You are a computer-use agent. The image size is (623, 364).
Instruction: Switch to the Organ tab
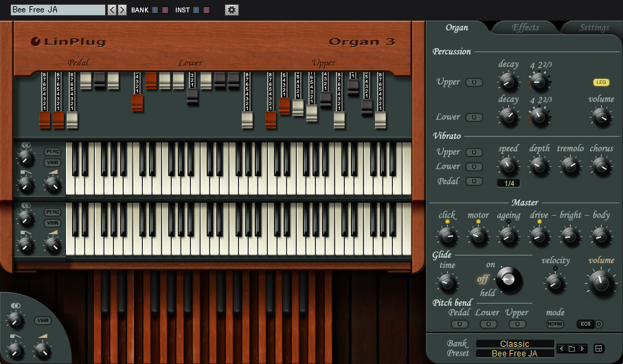[x=457, y=27]
